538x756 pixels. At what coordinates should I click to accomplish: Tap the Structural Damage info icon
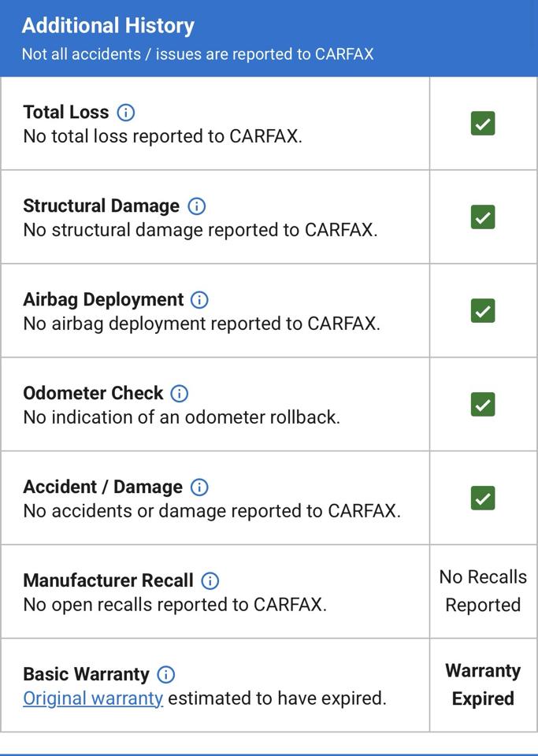(197, 206)
